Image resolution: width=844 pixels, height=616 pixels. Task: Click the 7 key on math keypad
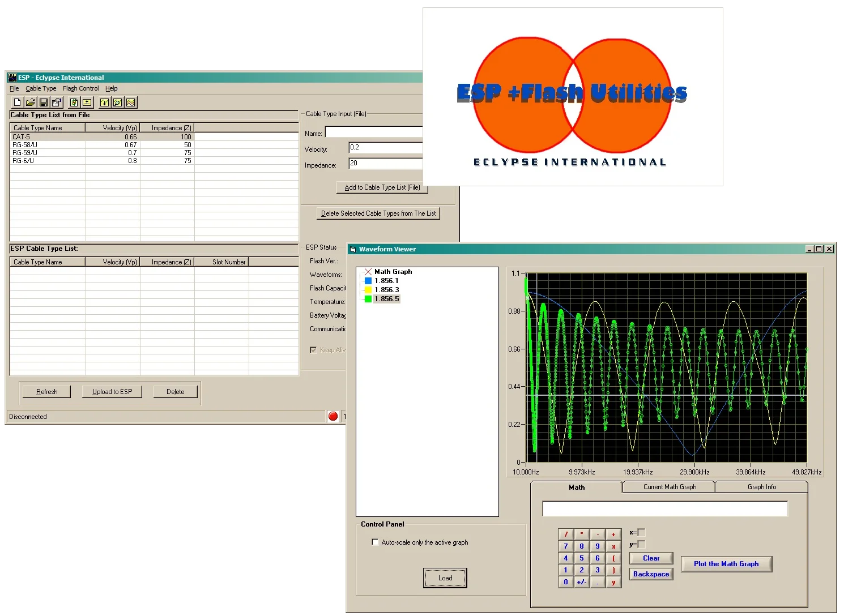coord(565,546)
